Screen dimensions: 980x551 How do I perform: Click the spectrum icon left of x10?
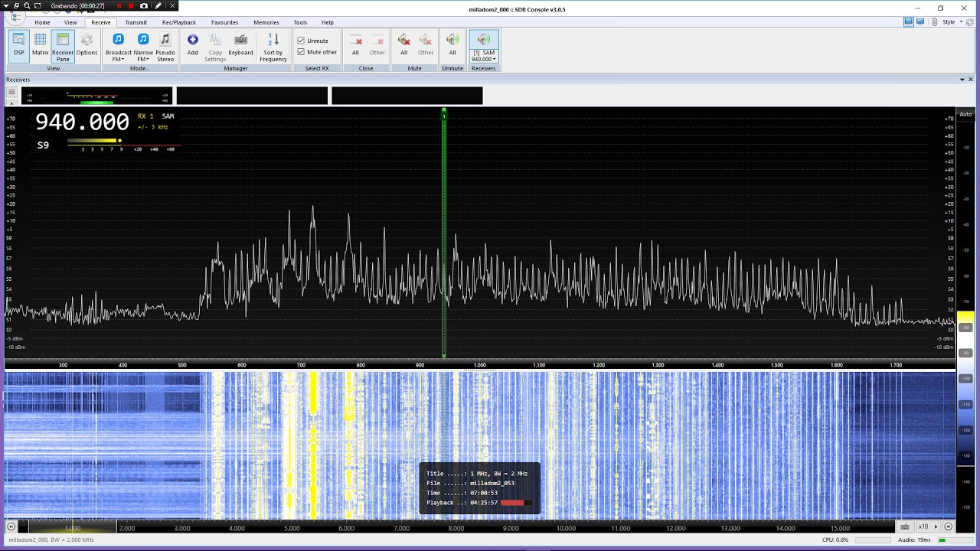(905, 527)
